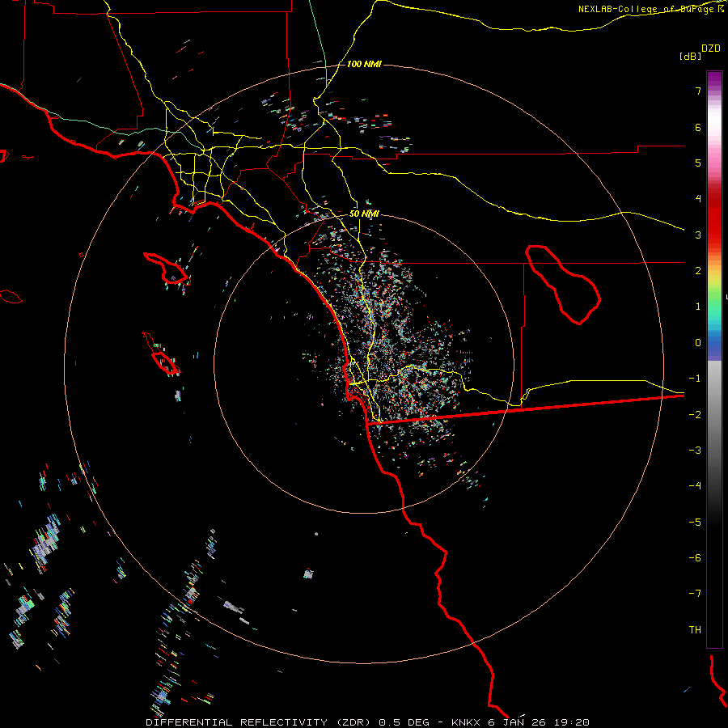Click the "7" value on the color scale

(x=698, y=91)
